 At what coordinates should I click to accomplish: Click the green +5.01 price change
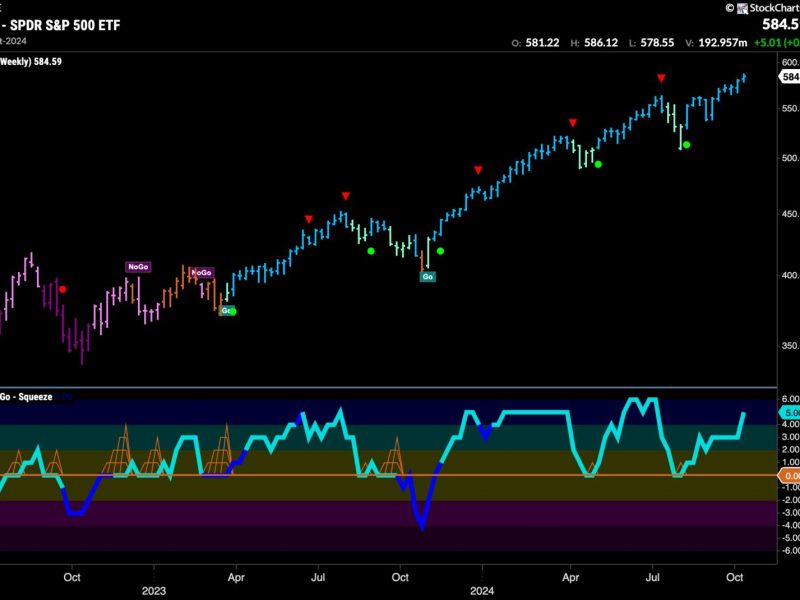pyautogui.click(x=770, y=43)
